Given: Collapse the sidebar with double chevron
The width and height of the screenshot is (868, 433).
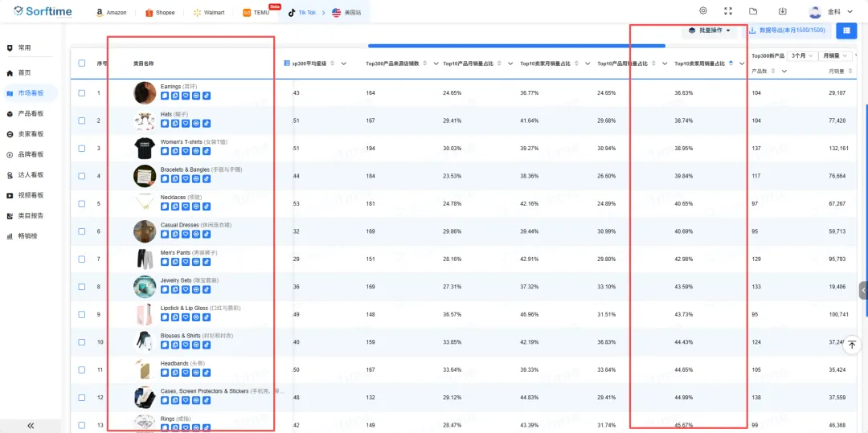Looking at the screenshot, I should (x=31, y=426).
